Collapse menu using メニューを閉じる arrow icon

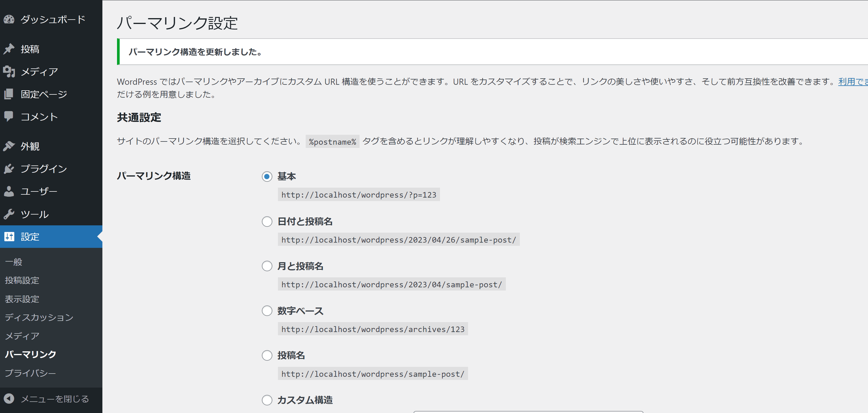click(x=9, y=399)
